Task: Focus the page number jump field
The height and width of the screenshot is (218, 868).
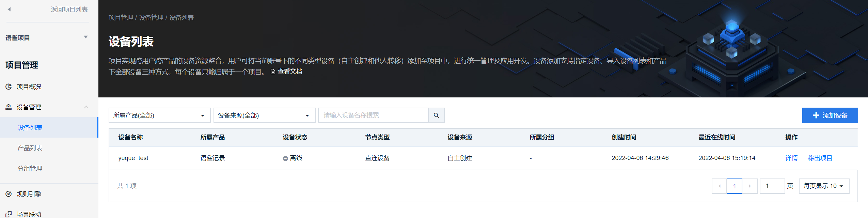Action: tap(772, 186)
